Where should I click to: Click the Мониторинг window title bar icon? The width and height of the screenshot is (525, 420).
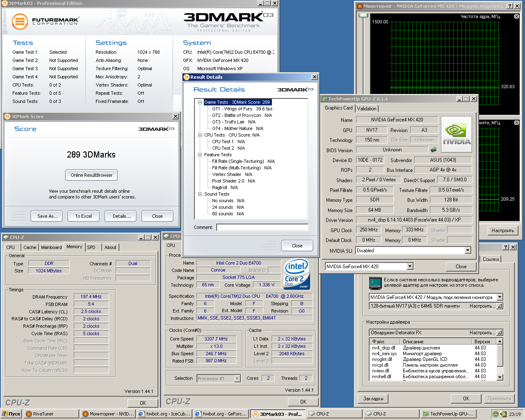[360, 6]
